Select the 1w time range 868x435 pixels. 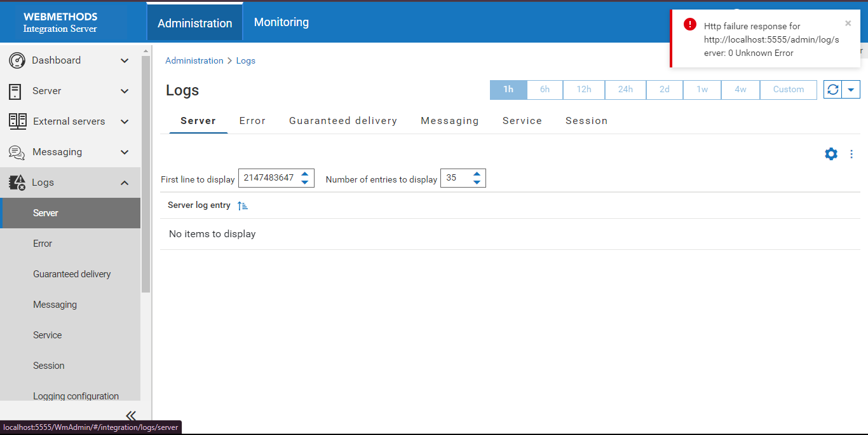pyautogui.click(x=702, y=90)
